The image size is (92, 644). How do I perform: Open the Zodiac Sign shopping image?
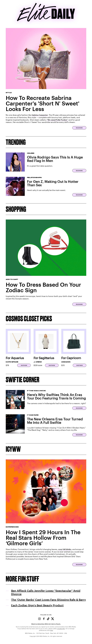coord(46,248)
